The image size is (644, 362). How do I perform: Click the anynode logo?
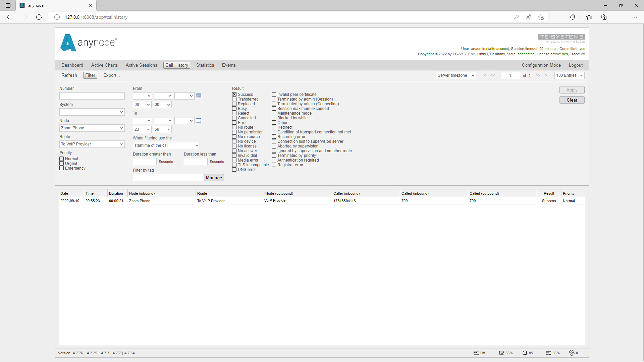pos(89,43)
